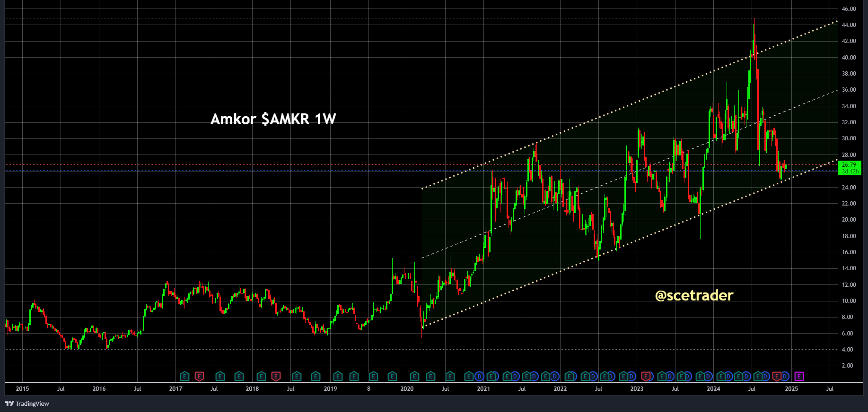The image size is (868, 412).
Task: Click the 20.00 price scale label
Action: (x=849, y=220)
